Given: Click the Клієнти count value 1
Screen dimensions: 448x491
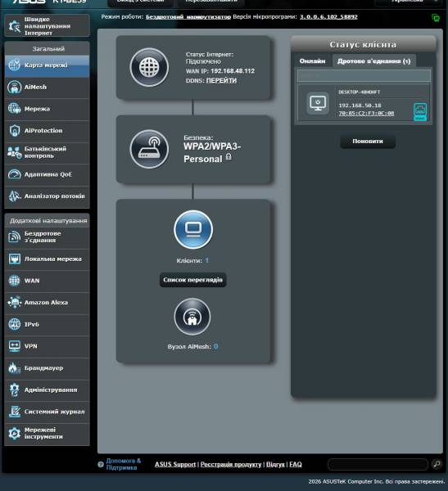Looking at the screenshot, I should [x=207, y=260].
